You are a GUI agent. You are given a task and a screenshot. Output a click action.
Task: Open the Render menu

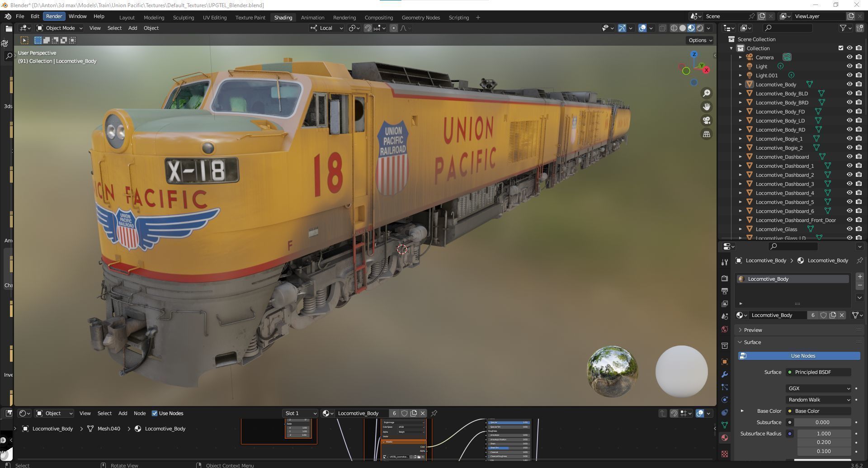tap(54, 16)
